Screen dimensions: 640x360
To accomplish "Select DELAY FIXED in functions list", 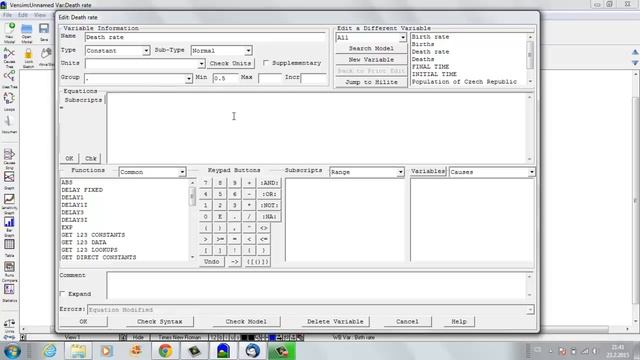I will coord(82,190).
